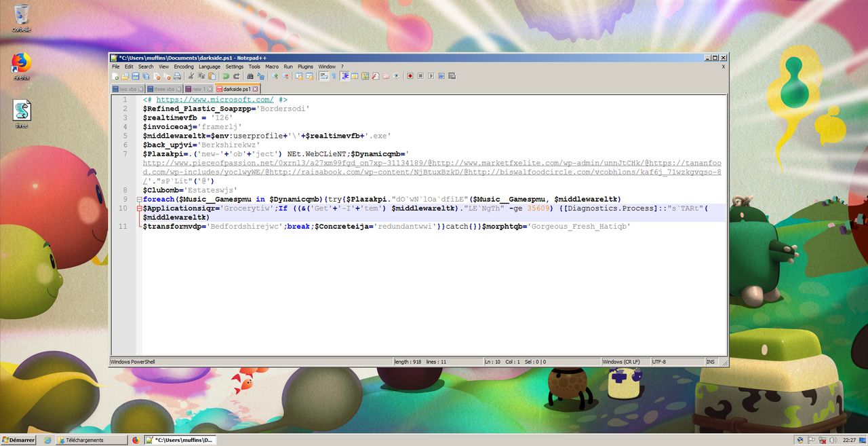The image size is (868, 446).
Task: Click the Stop Recording macro icon
Action: pyautogui.click(x=420, y=76)
